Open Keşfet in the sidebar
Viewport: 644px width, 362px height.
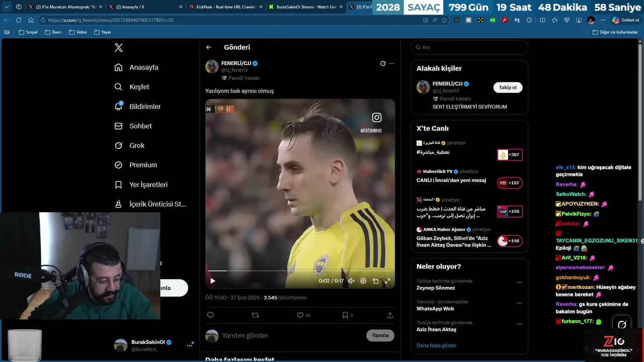click(132, 87)
